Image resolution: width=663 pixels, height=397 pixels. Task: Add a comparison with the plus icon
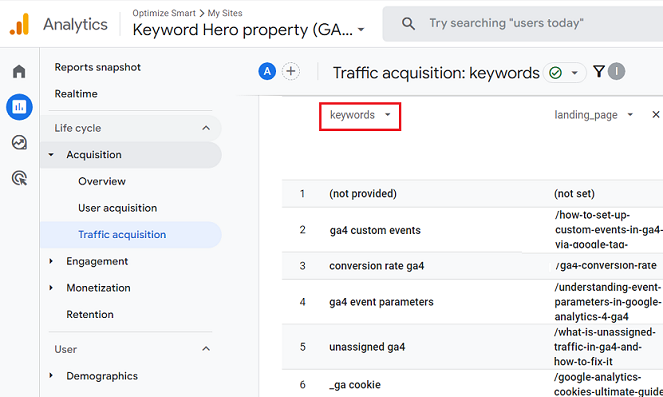(291, 71)
